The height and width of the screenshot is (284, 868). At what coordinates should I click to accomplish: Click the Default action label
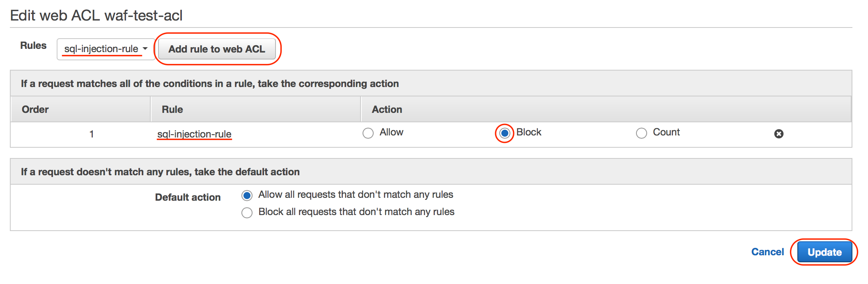[187, 197]
